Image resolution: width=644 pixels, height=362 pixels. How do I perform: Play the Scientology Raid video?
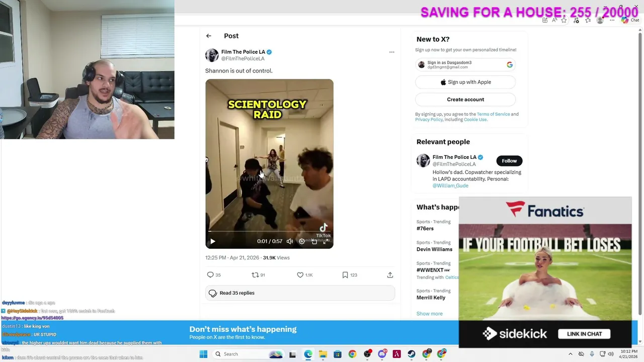coord(212,241)
